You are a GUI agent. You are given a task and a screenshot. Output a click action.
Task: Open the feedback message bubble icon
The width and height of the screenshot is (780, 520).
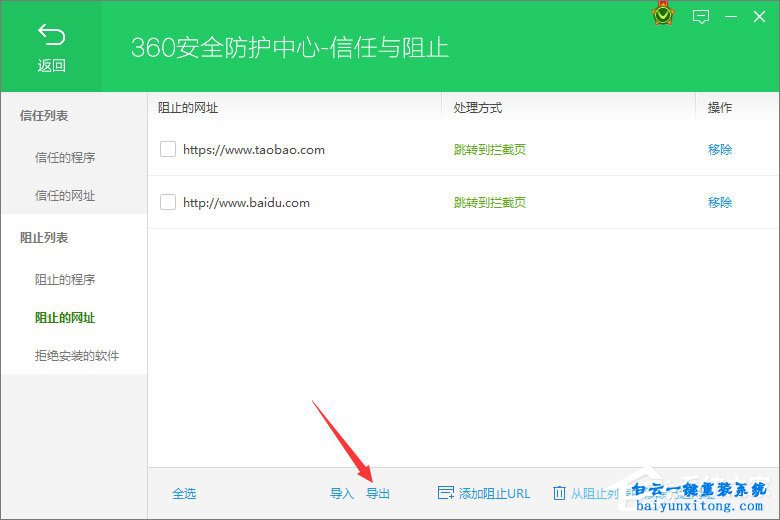[x=701, y=17]
